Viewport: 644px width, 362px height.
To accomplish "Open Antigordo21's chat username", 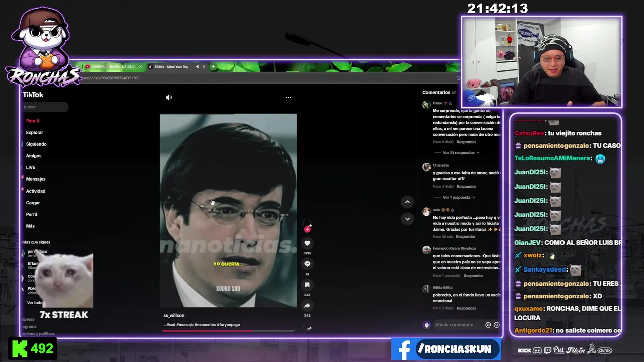I will pos(533,330).
